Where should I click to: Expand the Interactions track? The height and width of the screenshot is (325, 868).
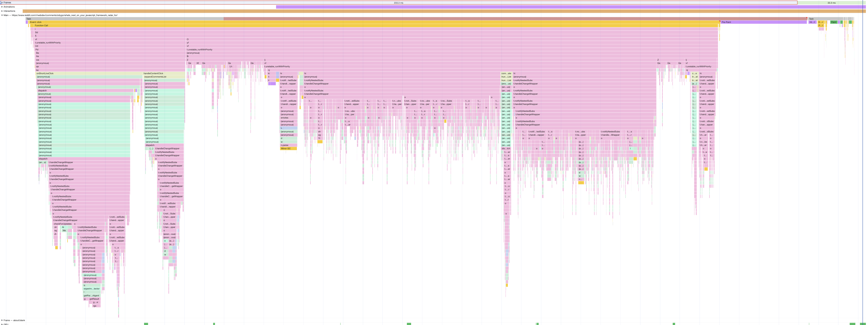(x=2, y=11)
